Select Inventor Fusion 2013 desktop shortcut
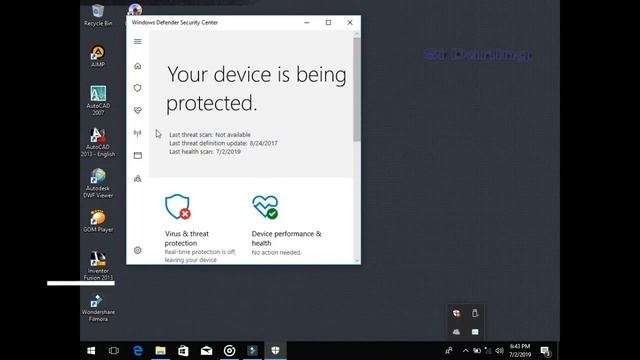The height and width of the screenshot is (360, 640). [x=98, y=266]
